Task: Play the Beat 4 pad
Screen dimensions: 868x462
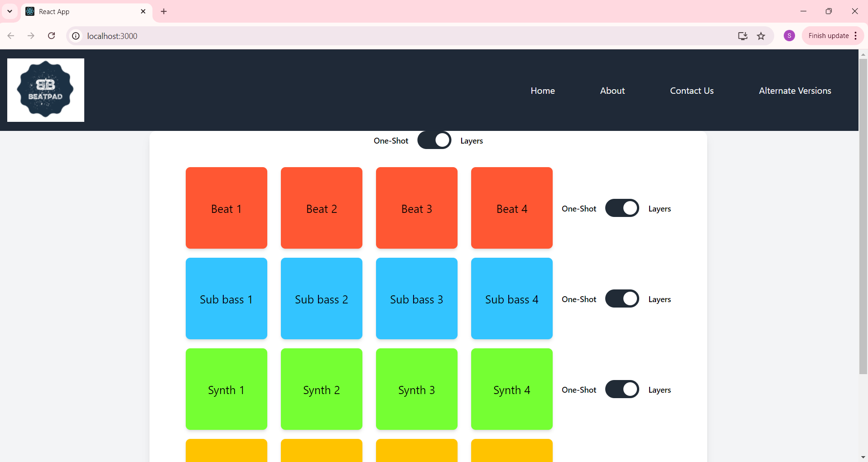Action: (x=512, y=208)
